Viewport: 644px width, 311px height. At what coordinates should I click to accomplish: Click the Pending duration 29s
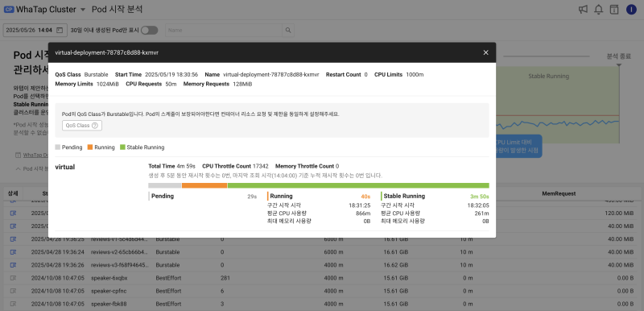(x=252, y=197)
